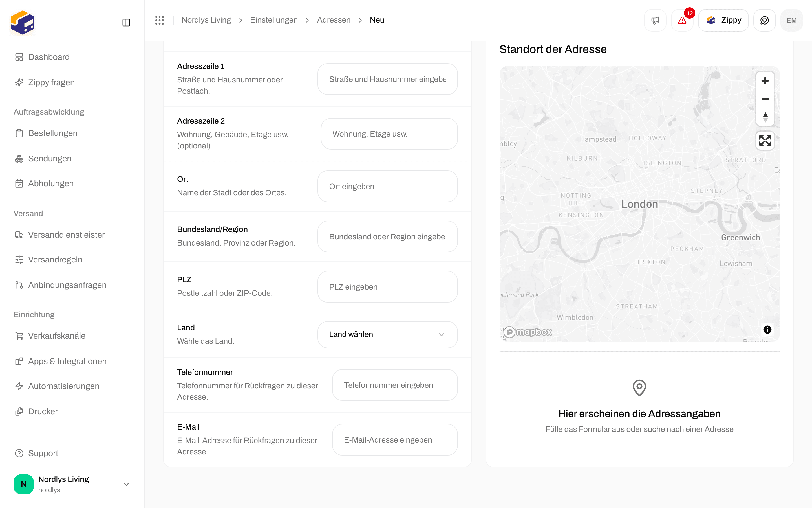Open Apps & Integrationen page
The image size is (812, 508).
tap(72, 361)
